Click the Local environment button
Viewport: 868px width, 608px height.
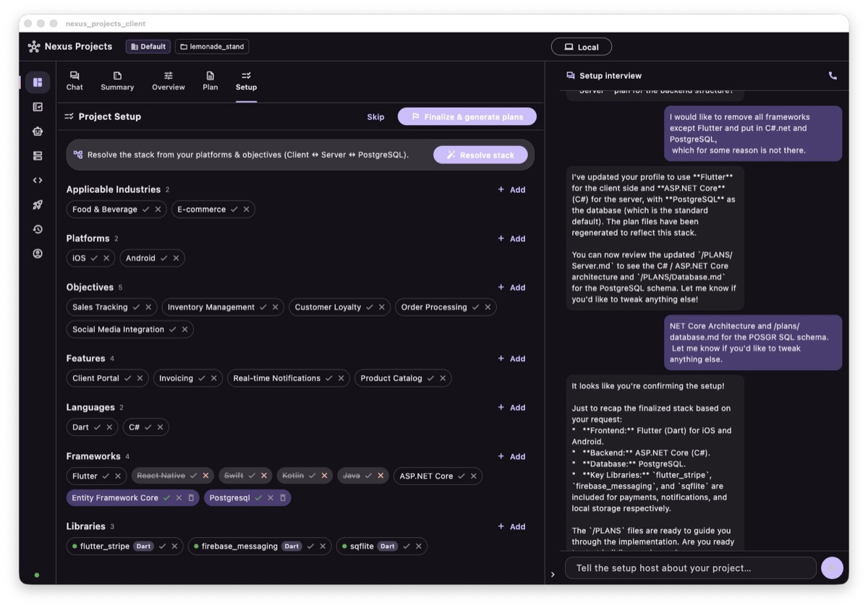582,47
